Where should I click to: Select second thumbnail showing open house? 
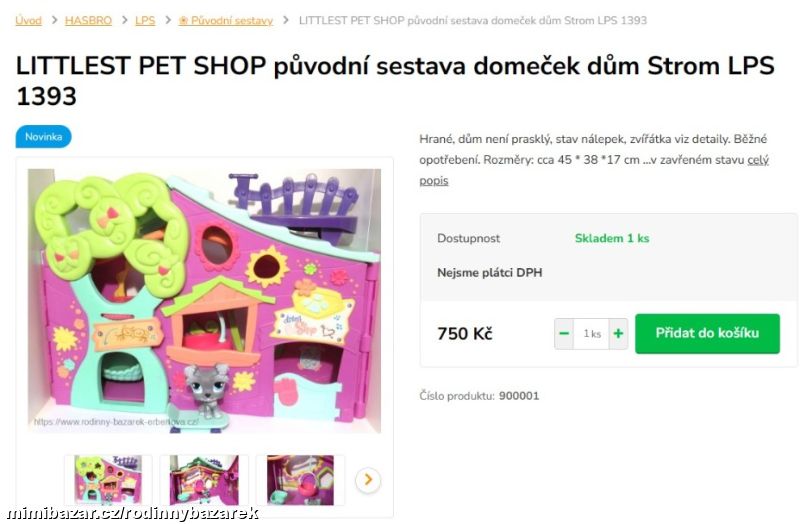click(x=204, y=480)
